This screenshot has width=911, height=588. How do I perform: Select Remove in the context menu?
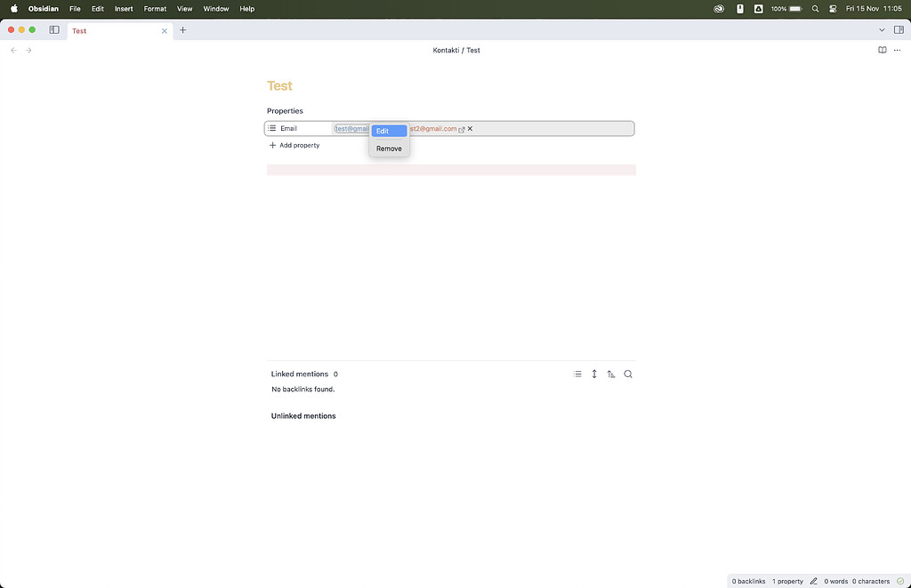coord(389,149)
